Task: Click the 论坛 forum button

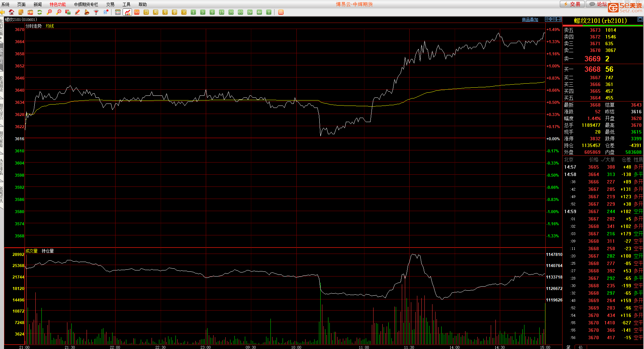Action: coord(598,4)
